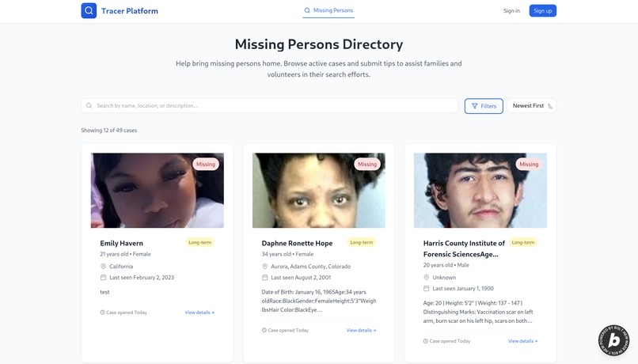Click the Tracer Platform magnifier logo icon
The image size is (638, 364).
(x=89, y=10)
